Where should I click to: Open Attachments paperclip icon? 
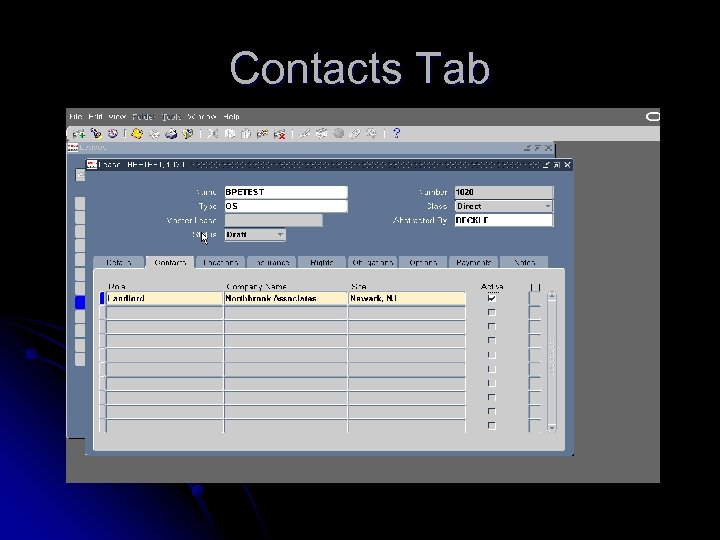[x=354, y=134]
